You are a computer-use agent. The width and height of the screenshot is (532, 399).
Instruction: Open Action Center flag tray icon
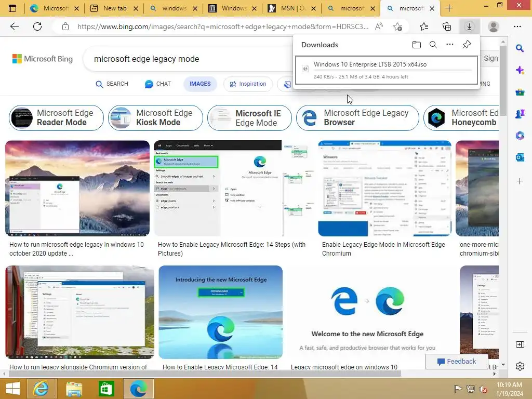coord(458,389)
